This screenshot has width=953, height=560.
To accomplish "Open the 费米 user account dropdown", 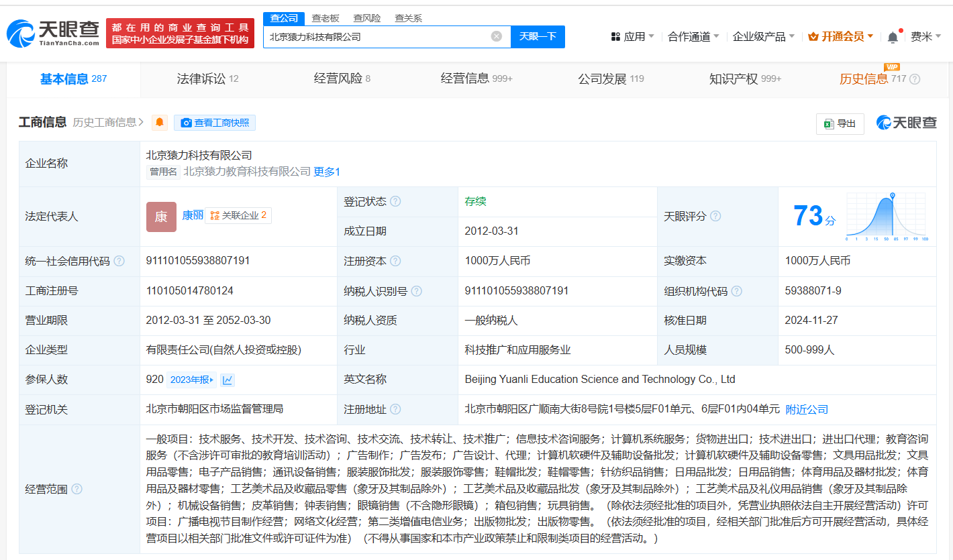I will 926,37.
